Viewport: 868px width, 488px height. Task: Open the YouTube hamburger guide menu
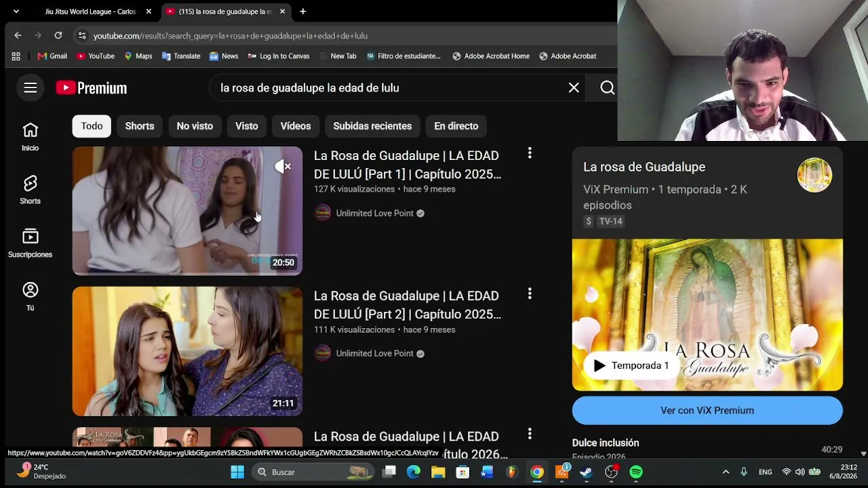click(x=30, y=87)
